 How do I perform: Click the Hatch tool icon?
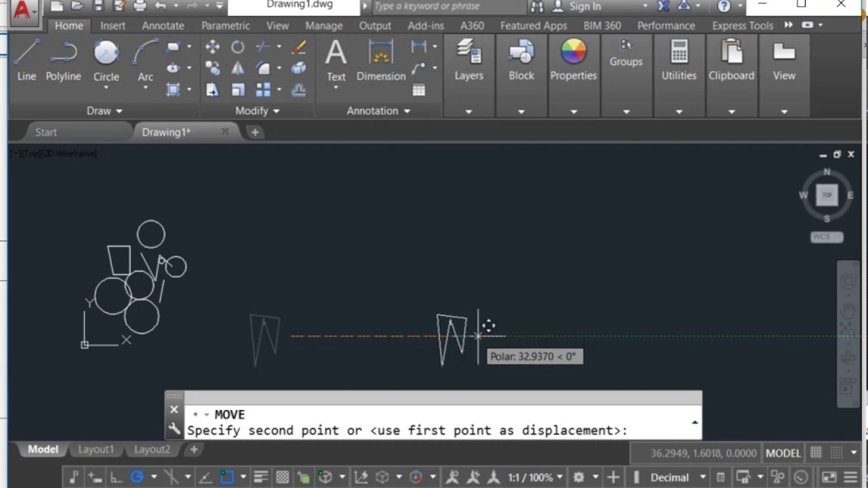pos(173,89)
